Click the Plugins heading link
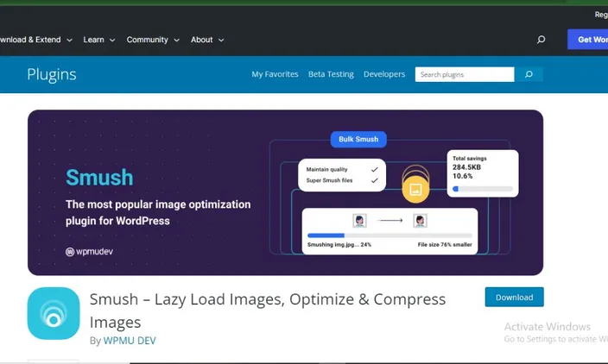 (52, 74)
